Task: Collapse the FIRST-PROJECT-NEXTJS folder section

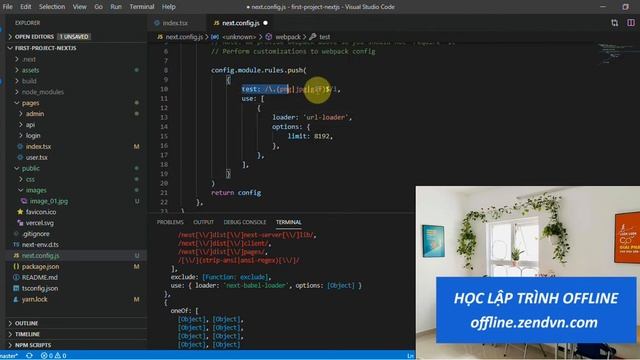Action: 76,48
